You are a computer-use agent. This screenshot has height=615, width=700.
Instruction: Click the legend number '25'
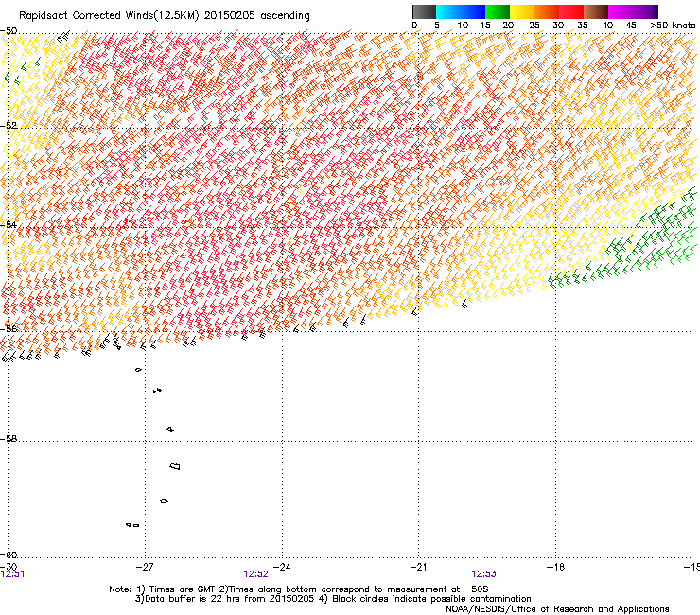pyautogui.click(x=534, y=26)
